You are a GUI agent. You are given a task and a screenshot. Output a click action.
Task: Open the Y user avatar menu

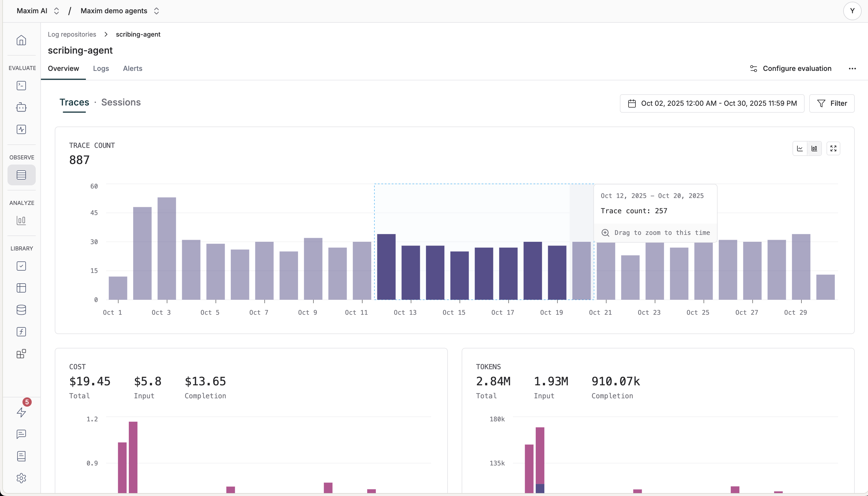852,11
